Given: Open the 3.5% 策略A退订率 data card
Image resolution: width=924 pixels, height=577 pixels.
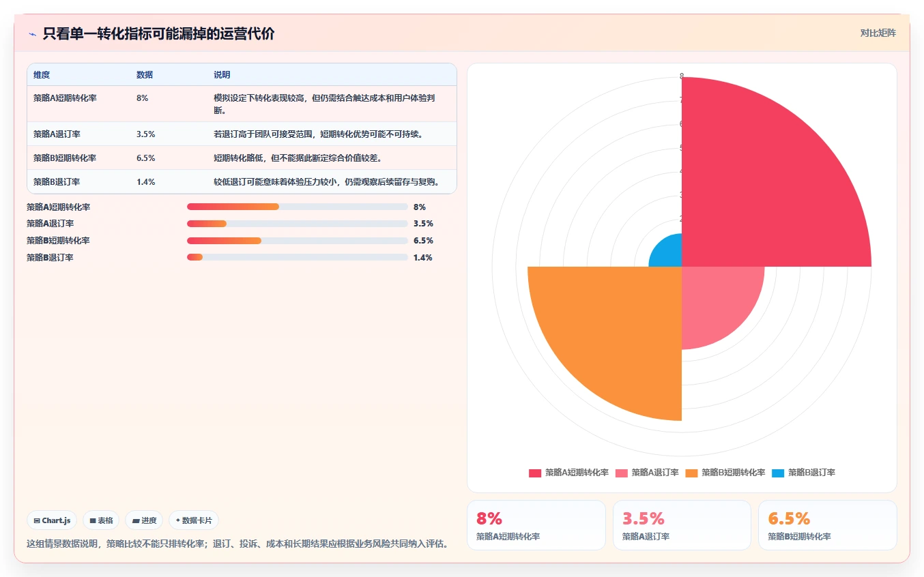Looking at the screenshot, I should [x=681, y=525].
